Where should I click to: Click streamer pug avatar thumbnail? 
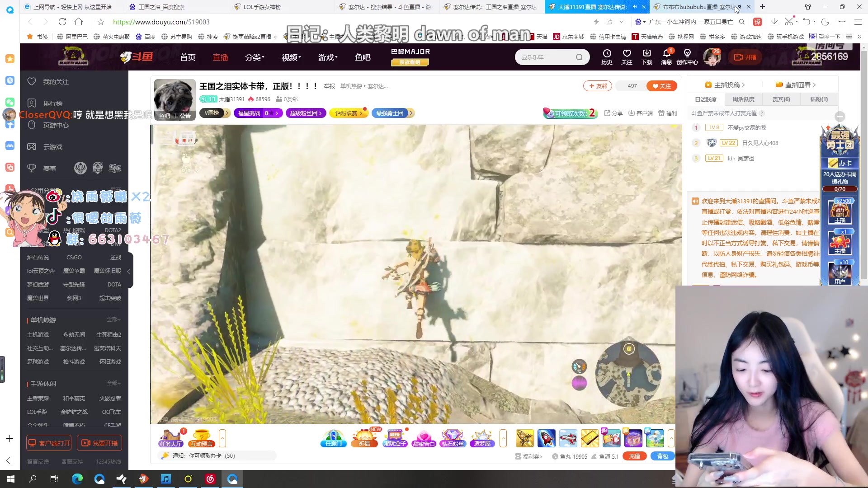(x=175, y=99)
